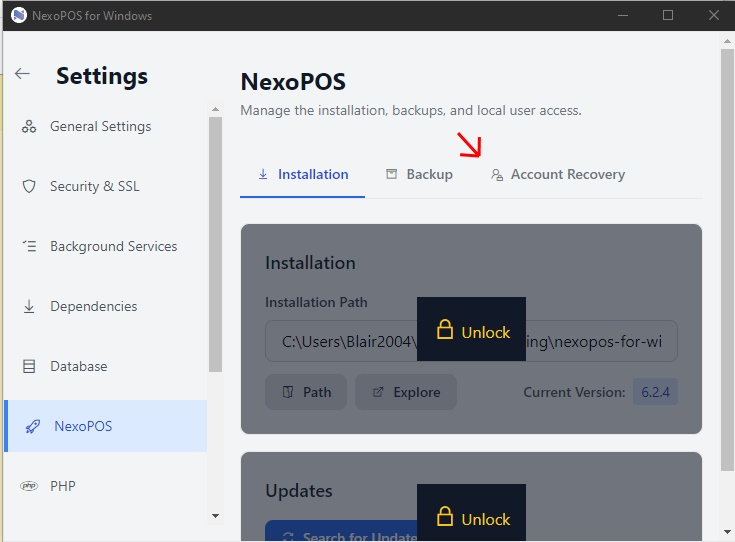Click the main panel scroll up arrow

[727, 41]
